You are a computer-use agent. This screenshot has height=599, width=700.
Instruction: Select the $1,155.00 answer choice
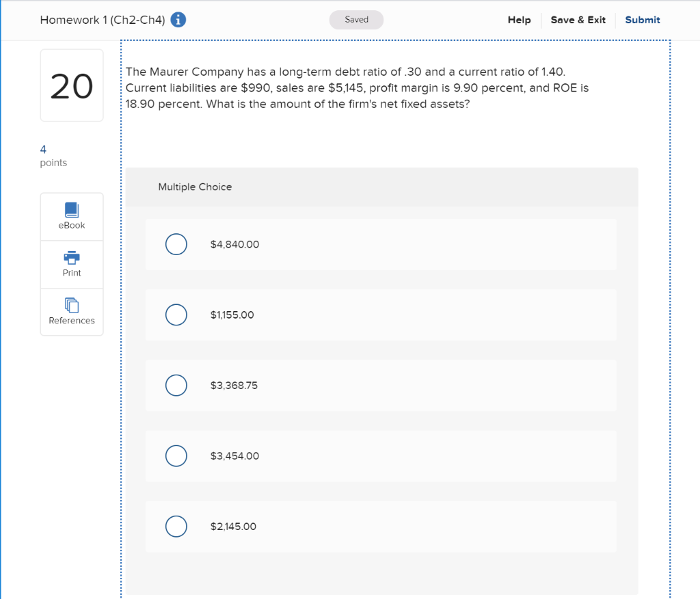tap(176, 315)
